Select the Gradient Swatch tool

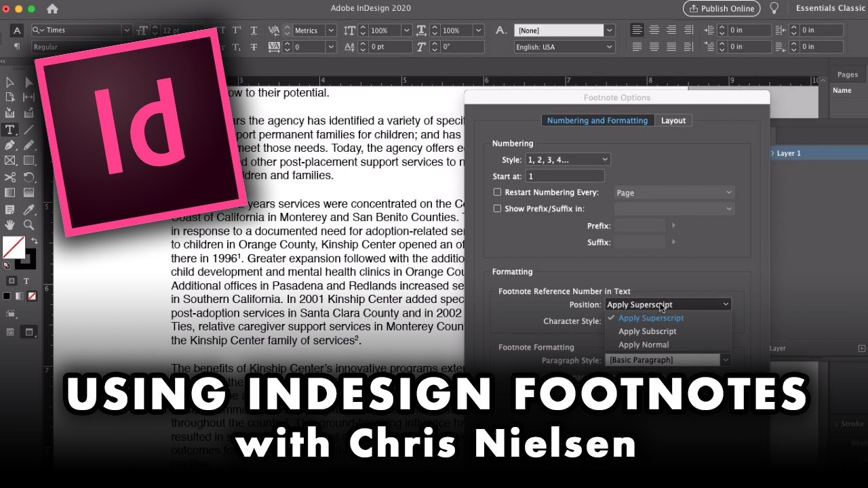coord(10,192)
